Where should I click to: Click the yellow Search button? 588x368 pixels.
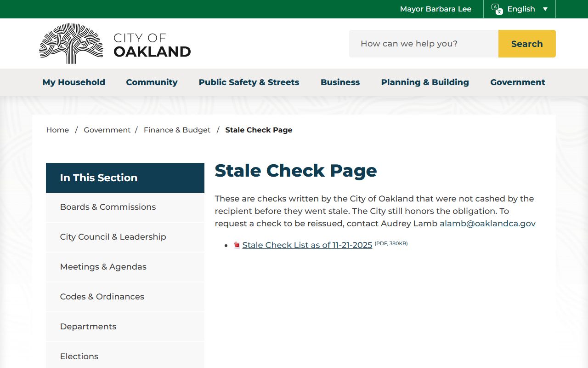pyautogui.click(x=527, y=44)
